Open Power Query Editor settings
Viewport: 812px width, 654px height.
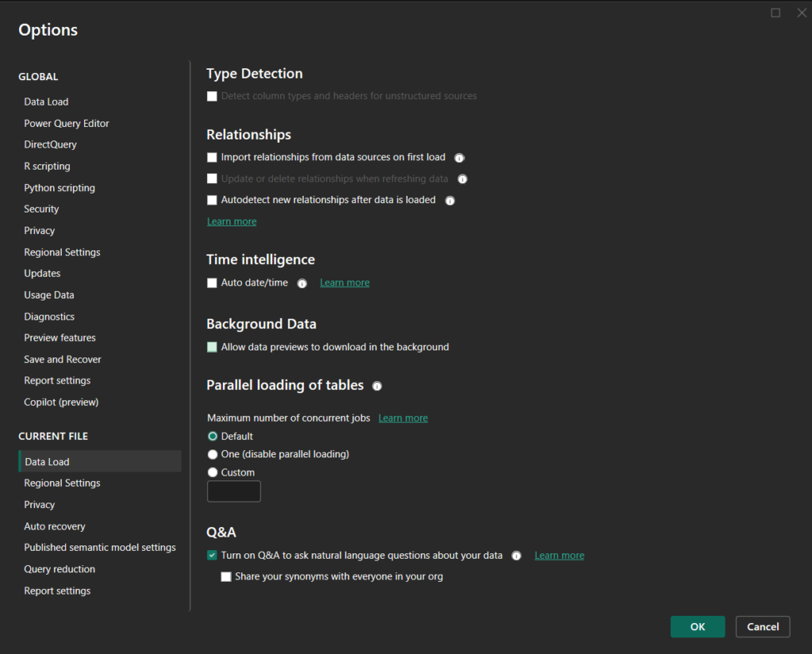coord(67,123)
